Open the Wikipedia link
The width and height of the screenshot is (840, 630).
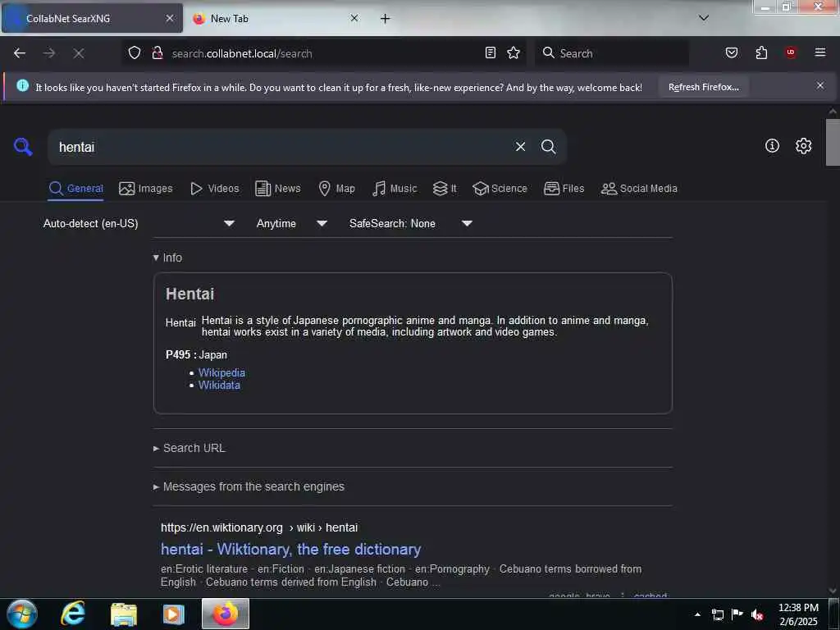[221, 372]
